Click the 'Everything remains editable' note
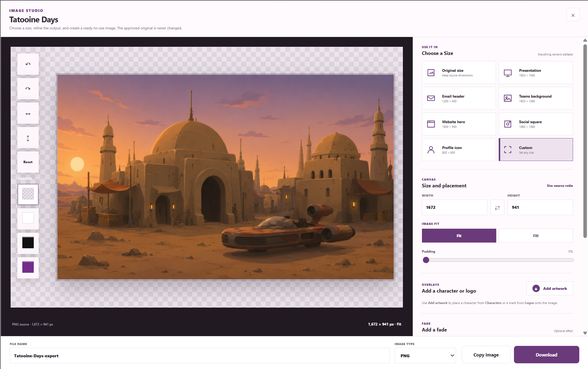Image resolution: width=588 pixels, height=369 pixels. click(x=555, y=55)
